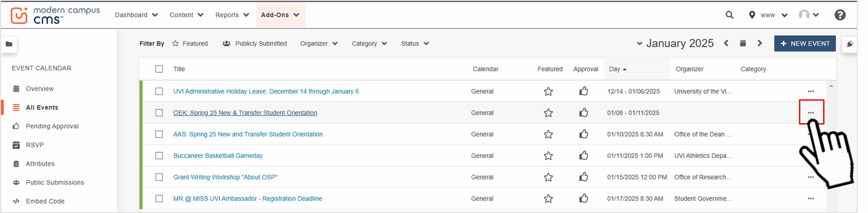Screen dimensions: 868x213
Task: Open Buccaneer Basketball Gameday link
Action: [x=218, y=156]
